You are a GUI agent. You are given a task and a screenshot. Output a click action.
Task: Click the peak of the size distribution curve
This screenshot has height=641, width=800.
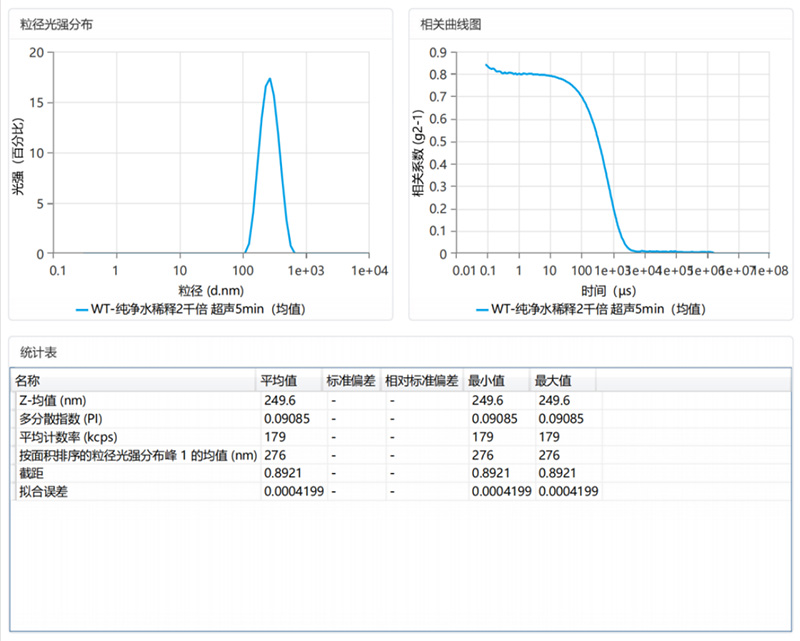click(270, 79)
